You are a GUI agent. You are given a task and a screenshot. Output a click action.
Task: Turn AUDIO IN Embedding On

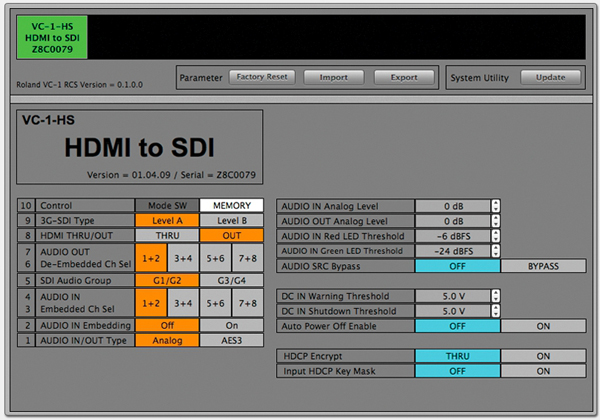tap(232, 325)
